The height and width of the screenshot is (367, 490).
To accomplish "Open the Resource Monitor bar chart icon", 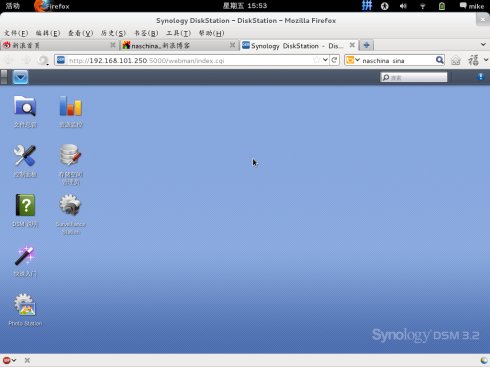I will coord(70,106).
